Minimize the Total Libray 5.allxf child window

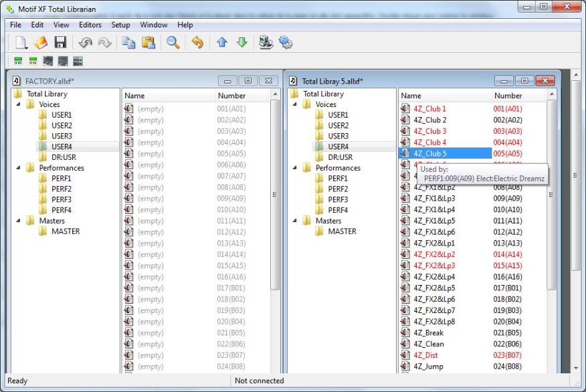pyautogui.click(x=504, y=80)
